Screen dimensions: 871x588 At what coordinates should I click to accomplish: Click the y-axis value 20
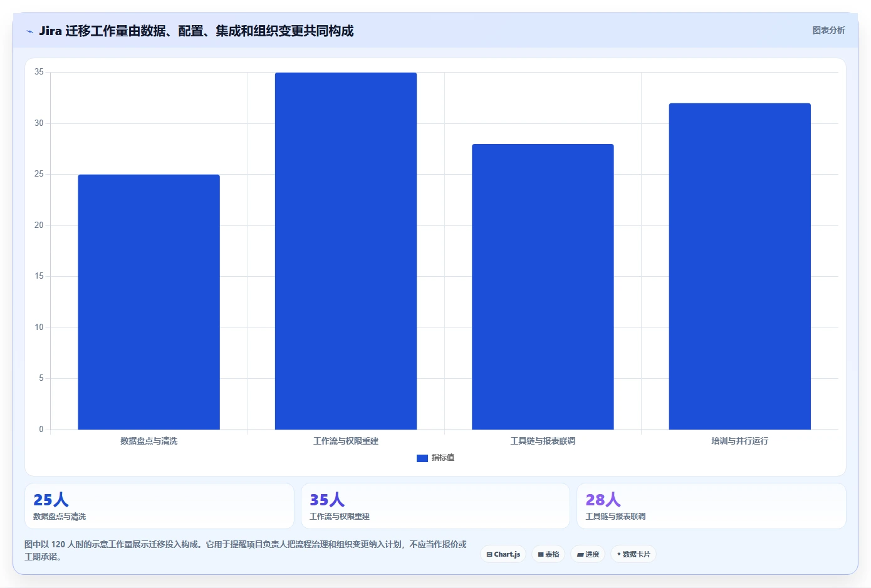[39, 225]
